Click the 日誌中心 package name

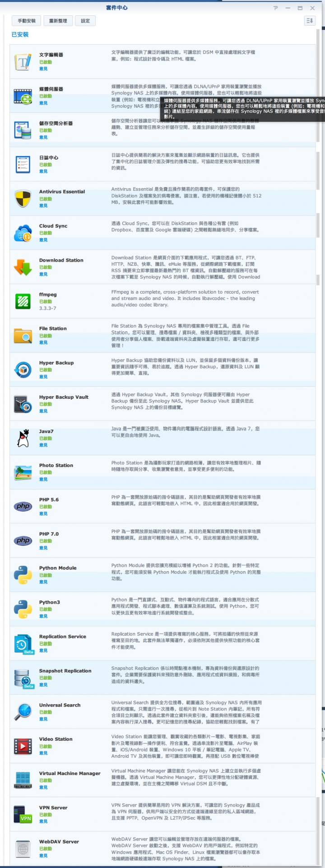[x=49, y=157]
